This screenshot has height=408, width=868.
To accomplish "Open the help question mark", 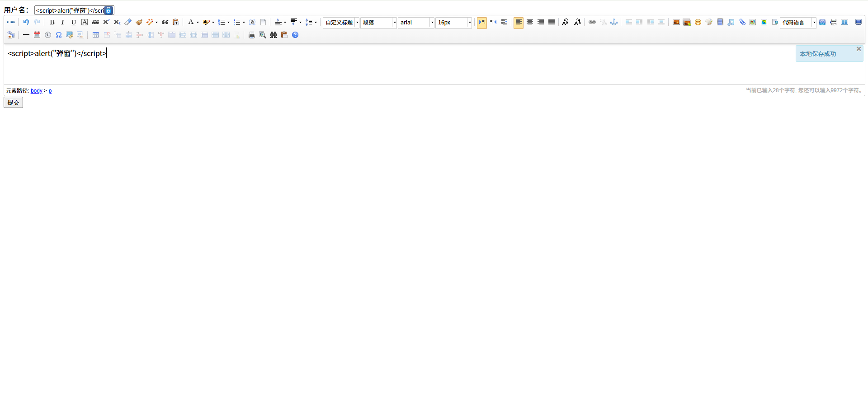I will 295,35.
